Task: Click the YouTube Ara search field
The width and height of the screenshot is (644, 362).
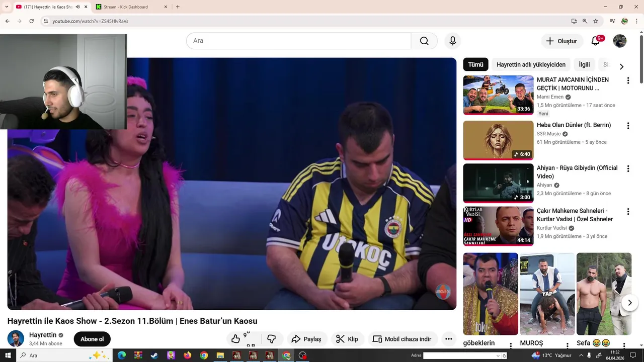Action: tap(299, 41)
